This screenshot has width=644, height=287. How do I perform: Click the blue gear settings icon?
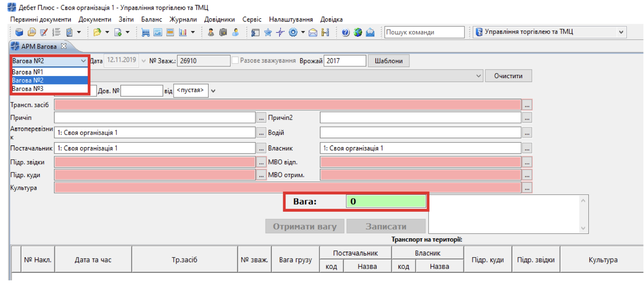click(x=293, y=32)
